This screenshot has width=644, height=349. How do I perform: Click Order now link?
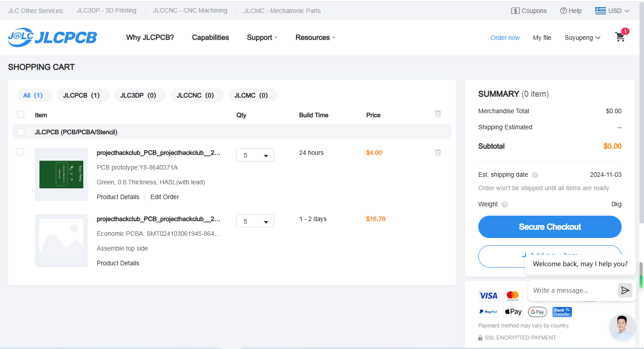click(505, 38)
